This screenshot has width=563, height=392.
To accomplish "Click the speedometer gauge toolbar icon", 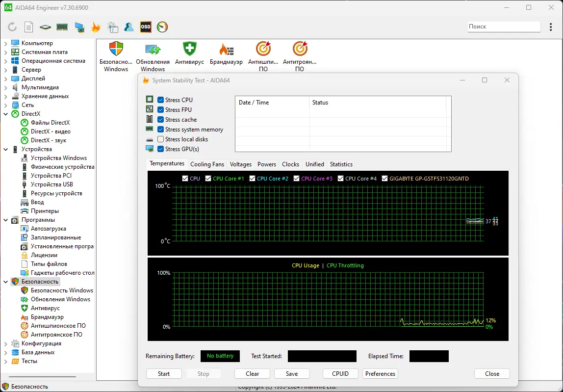I will point(162,27).
